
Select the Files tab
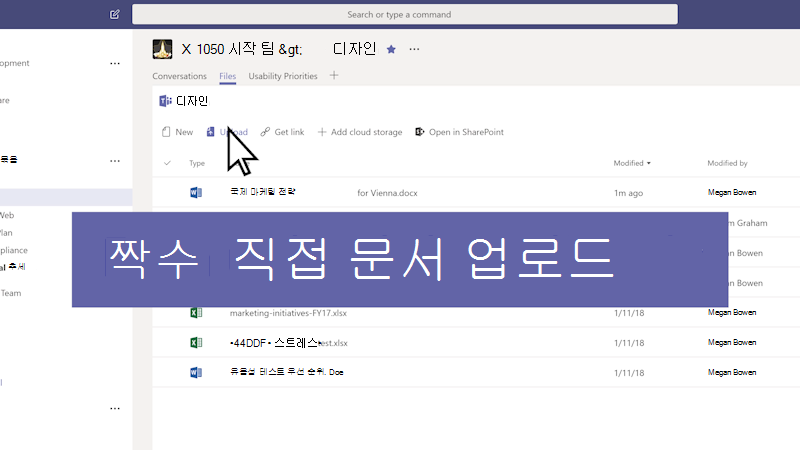[x=228, y=76]
